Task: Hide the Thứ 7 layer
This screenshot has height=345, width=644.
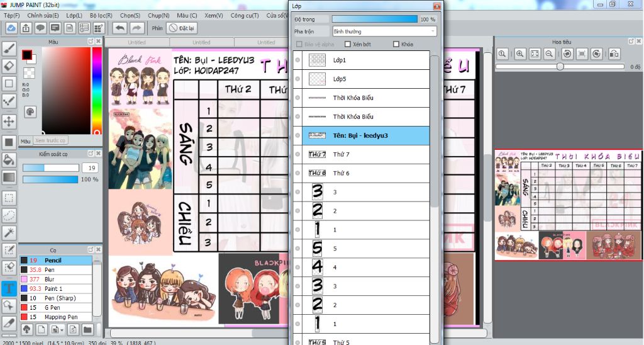Action: tap(297, 154)
